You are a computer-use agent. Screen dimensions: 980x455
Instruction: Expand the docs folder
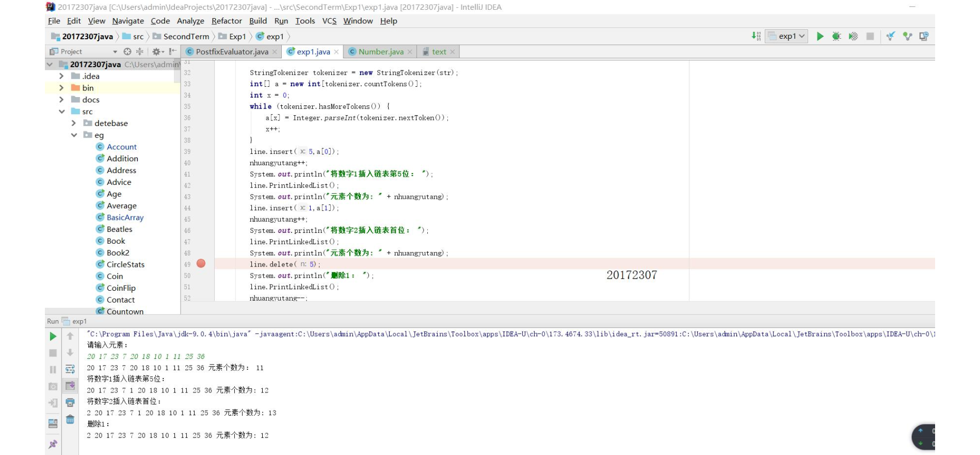(x=61, y=100)
